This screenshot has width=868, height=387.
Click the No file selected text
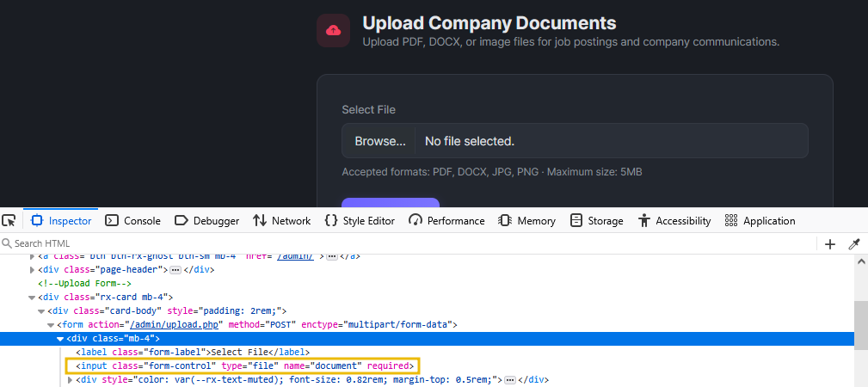(x=470, y=142)
